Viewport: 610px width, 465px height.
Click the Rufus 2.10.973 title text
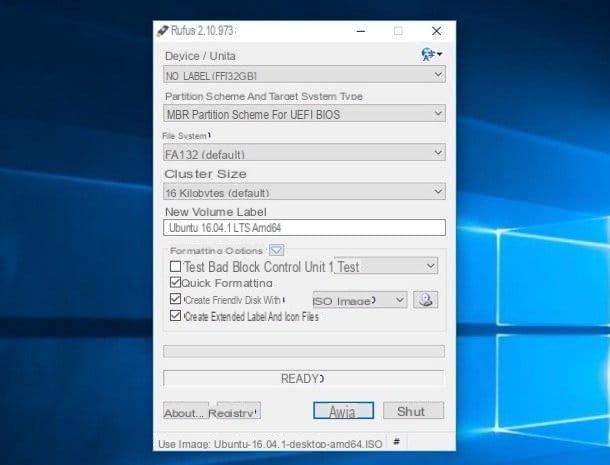coord(202,31)
